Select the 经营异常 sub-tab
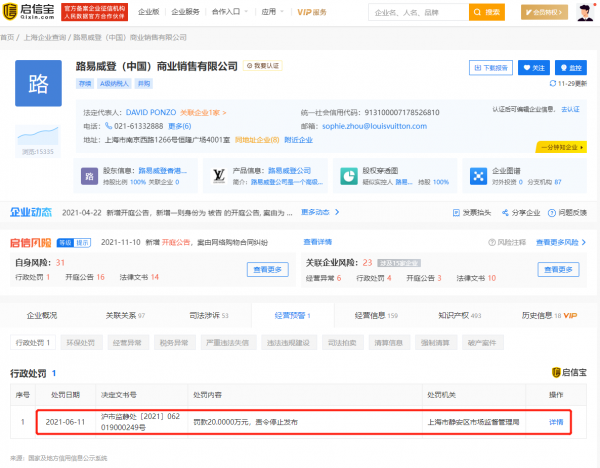Screen dimensions: 600x468 click(x=127, y=342)
